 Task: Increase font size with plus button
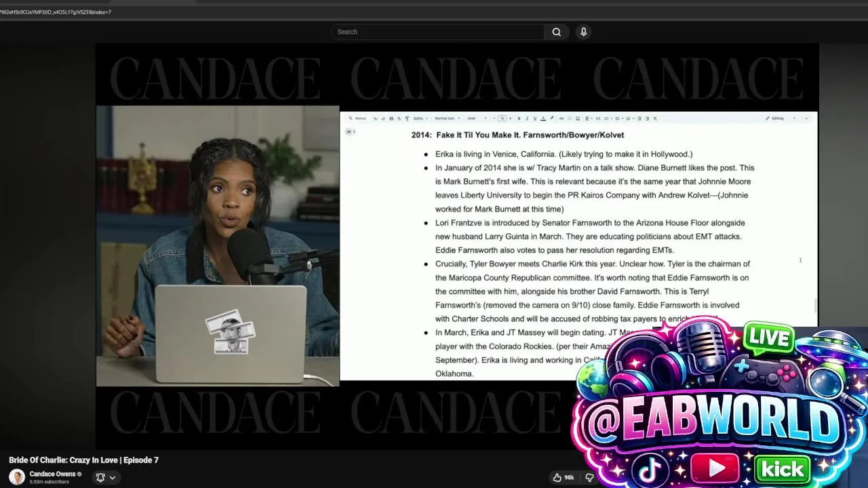pyautogui.click(x=510, y=119)
